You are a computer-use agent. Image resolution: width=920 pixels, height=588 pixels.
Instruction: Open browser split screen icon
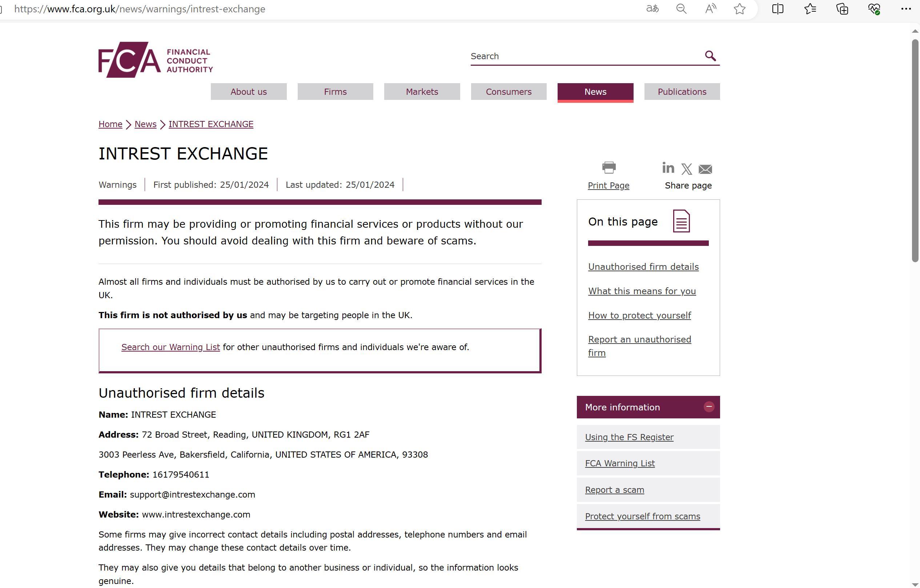[x=778, y=9]
